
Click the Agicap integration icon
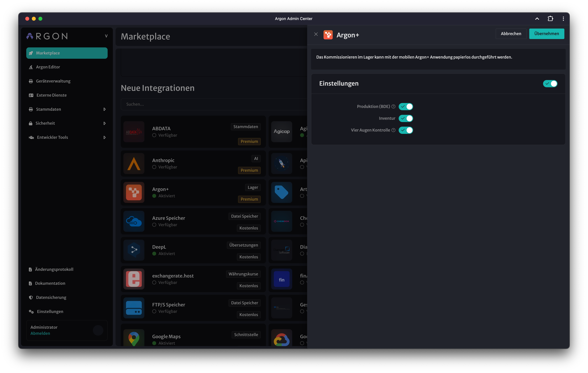tap(282, 132)
